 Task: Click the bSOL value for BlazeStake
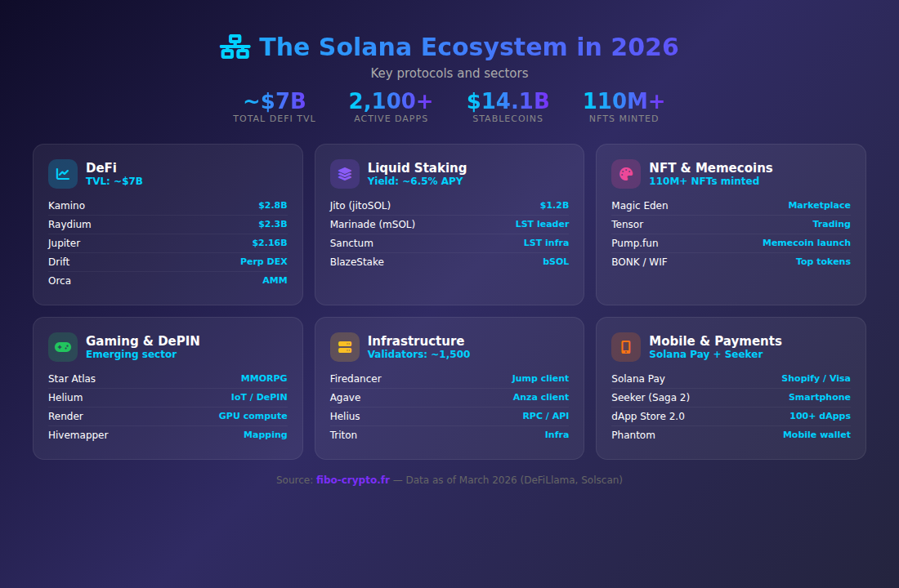[x=556, y=261]
